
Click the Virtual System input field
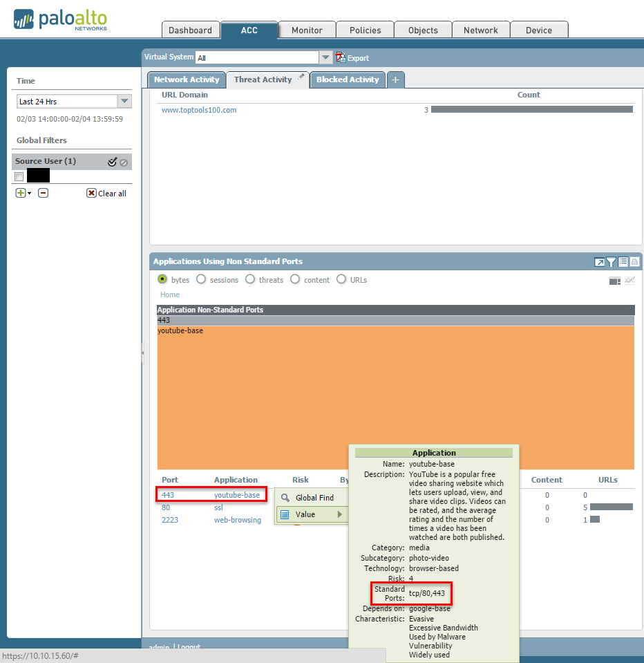click(257, 57)
